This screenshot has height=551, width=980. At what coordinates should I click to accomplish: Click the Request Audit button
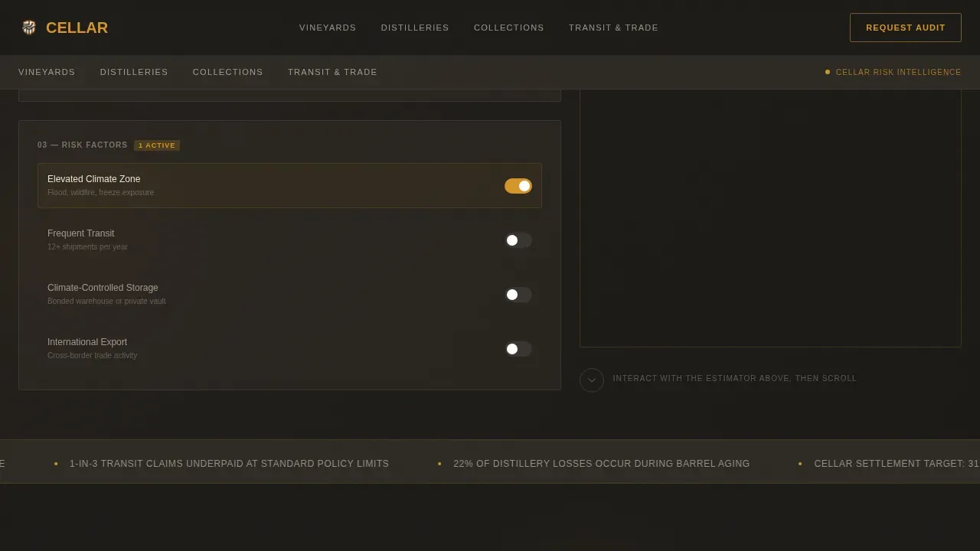click(906, 28)
